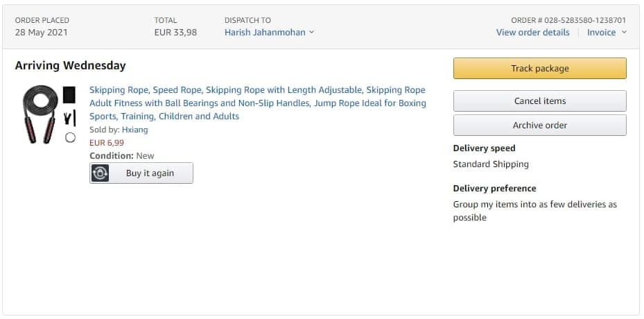Image resolution: width=644 pixels, height=319 pixels.
Task: Click the order date 28 May 2021
Action: tap(42, 33)
